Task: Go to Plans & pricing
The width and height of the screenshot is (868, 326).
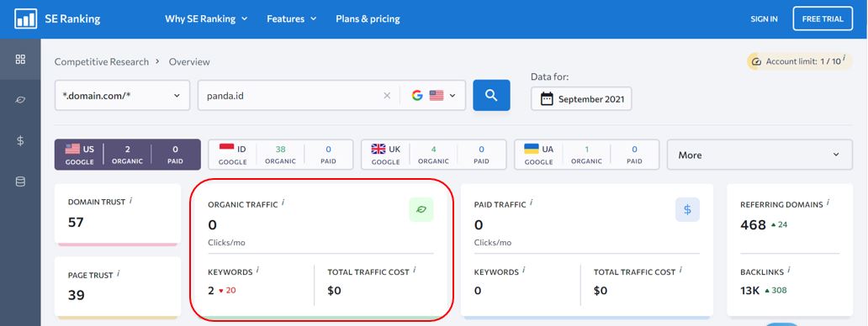Action: tap(368, 18)
